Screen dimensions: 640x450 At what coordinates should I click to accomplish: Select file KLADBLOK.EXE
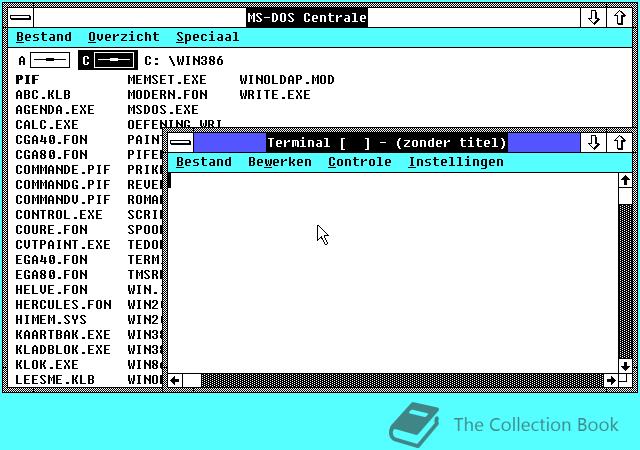coord(63,350)
